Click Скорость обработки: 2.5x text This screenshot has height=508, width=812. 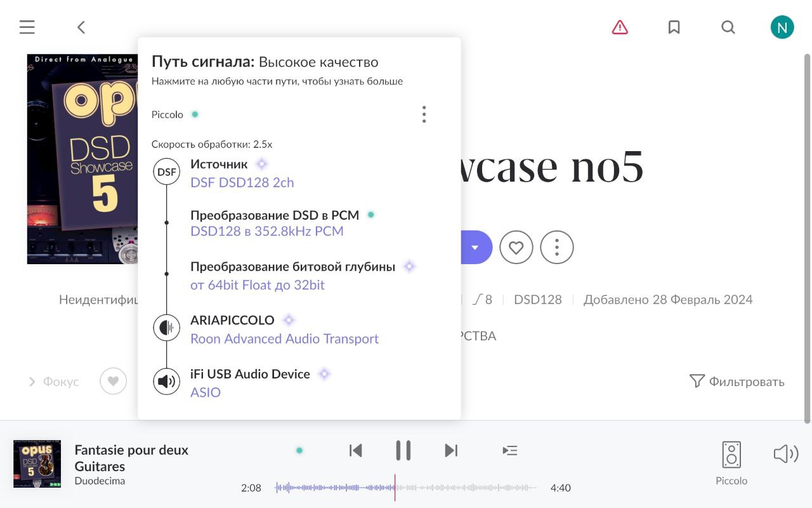pos(212,144)
